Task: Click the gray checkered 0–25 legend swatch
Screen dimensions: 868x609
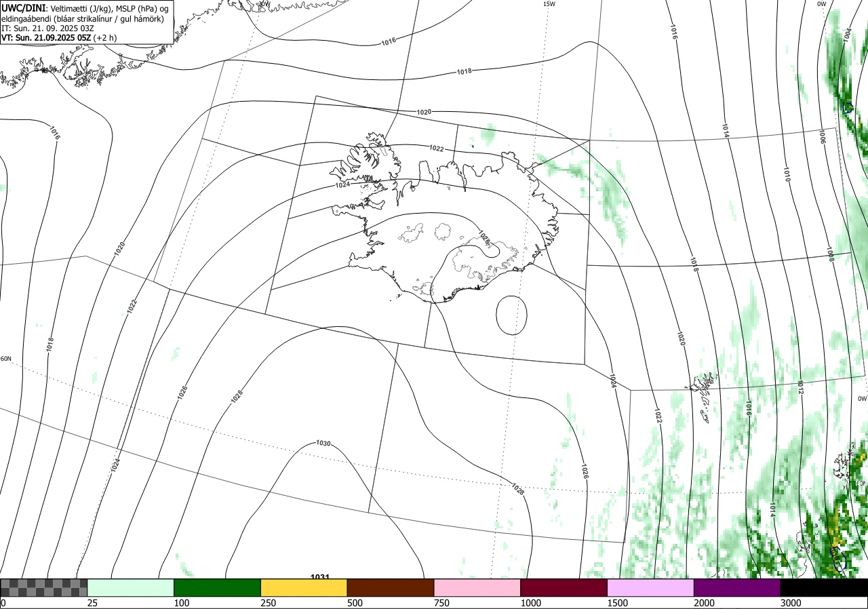Action: [44, 587]
